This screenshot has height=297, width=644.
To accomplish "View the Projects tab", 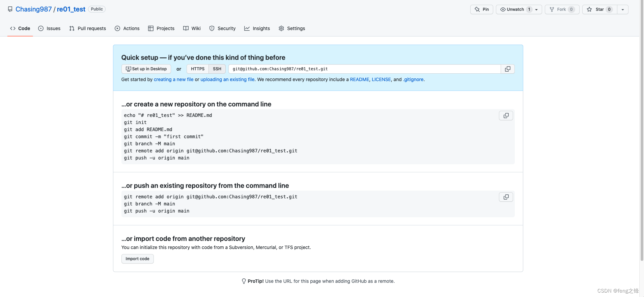I will coord(161,28).
